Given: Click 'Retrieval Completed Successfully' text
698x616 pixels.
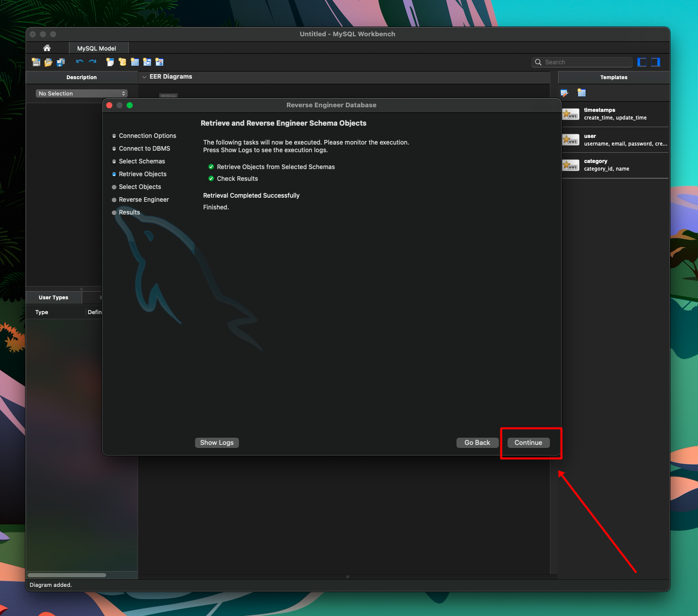Looking at the screenshot, I should 251,196.
